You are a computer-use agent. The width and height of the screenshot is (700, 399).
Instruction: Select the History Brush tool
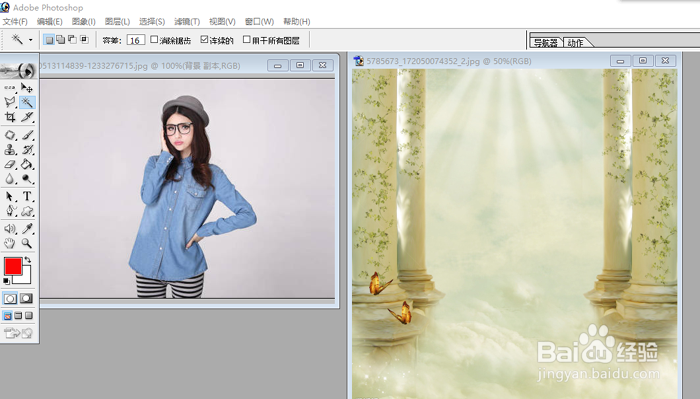(x=27, y=150)
